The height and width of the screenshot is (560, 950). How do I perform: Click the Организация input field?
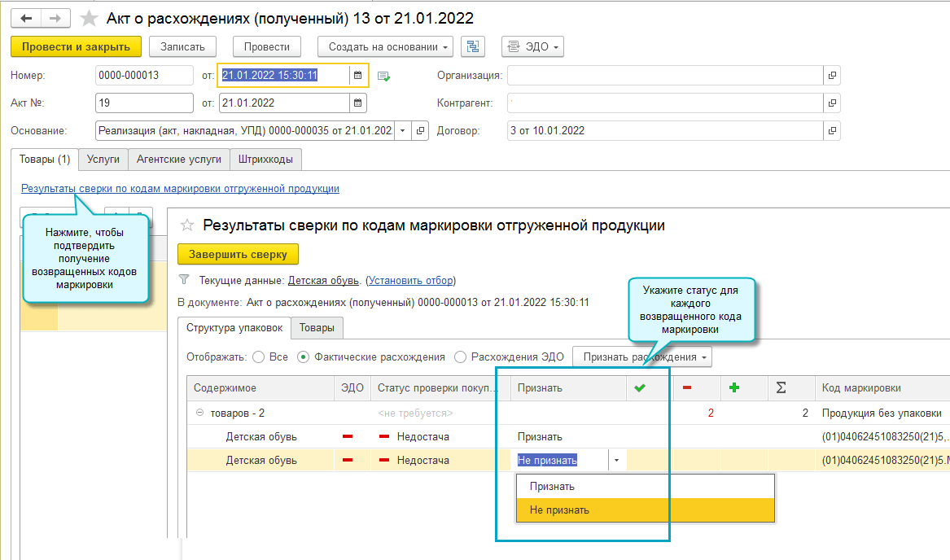665,75
